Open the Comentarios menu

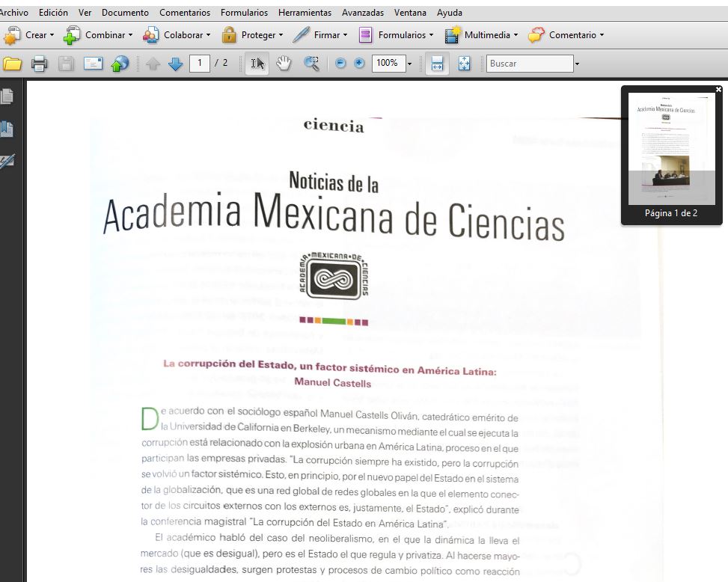tap(185, 13)
